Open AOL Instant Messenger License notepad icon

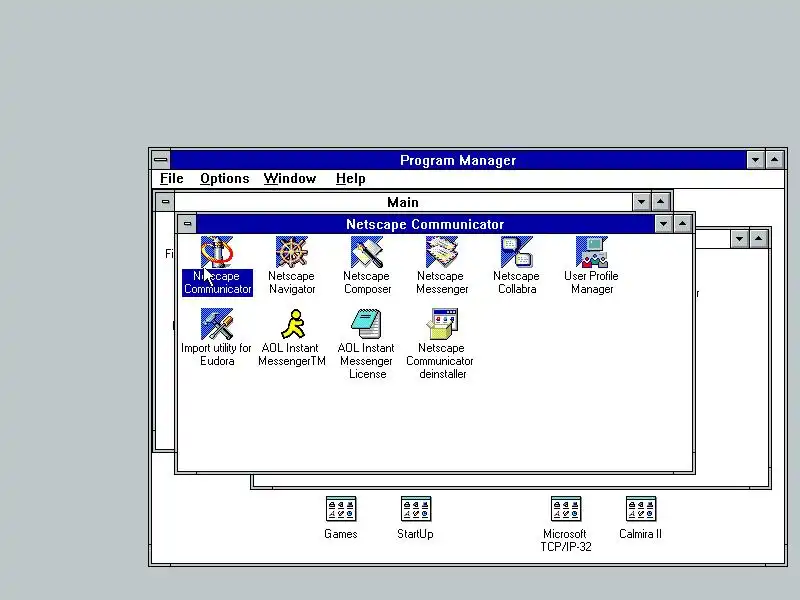367,324
